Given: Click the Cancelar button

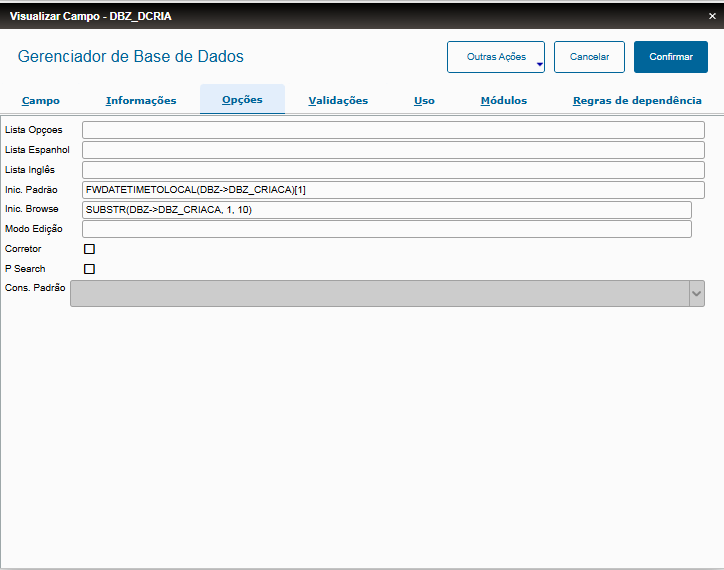Looking at the screenshot, I should tap(589, 57).
